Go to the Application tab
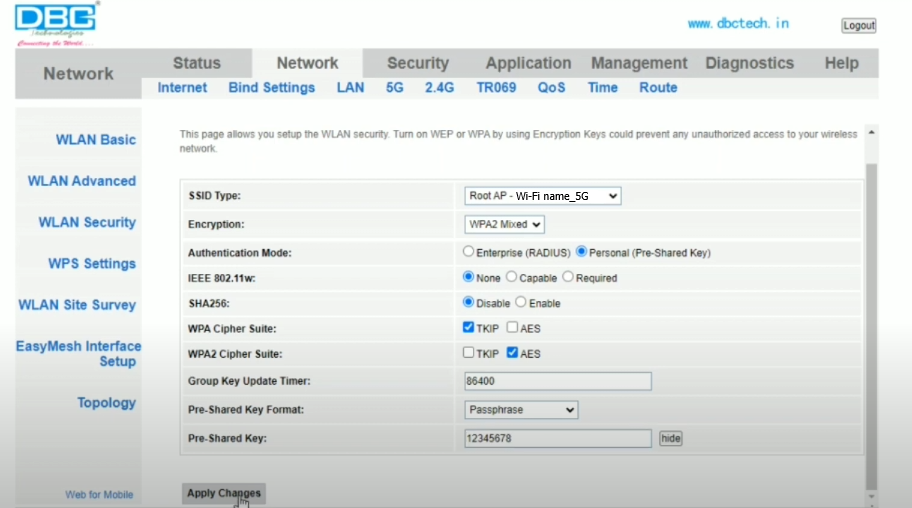Image resolution: width=912 pixels, height=508 pixels. point(528,63)
